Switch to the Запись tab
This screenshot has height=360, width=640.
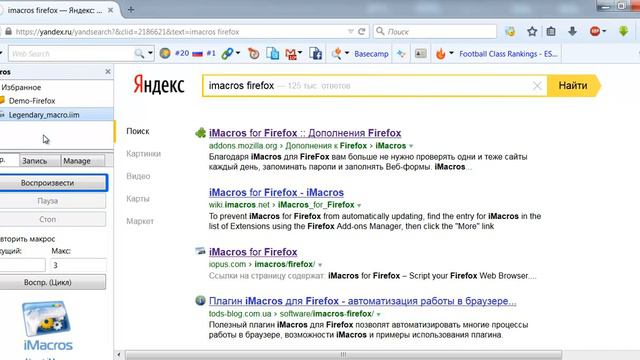click(x=40, y=161)
